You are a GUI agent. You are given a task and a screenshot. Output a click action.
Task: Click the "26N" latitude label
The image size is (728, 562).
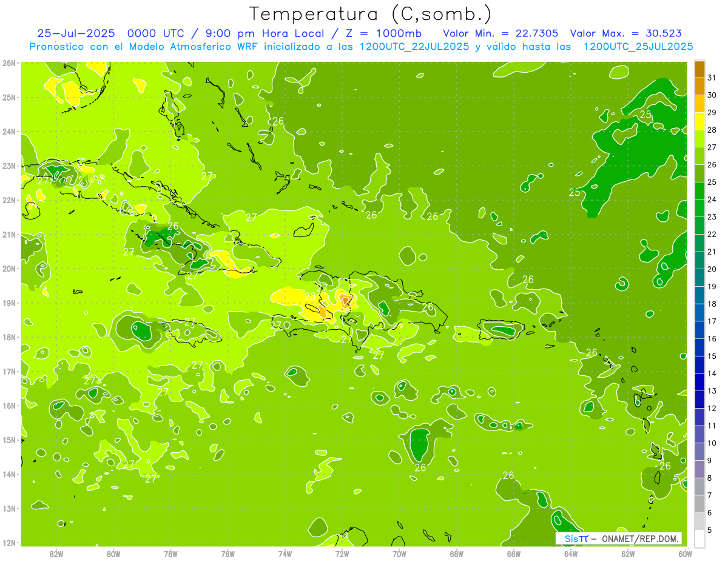click(x=9, y=63)
